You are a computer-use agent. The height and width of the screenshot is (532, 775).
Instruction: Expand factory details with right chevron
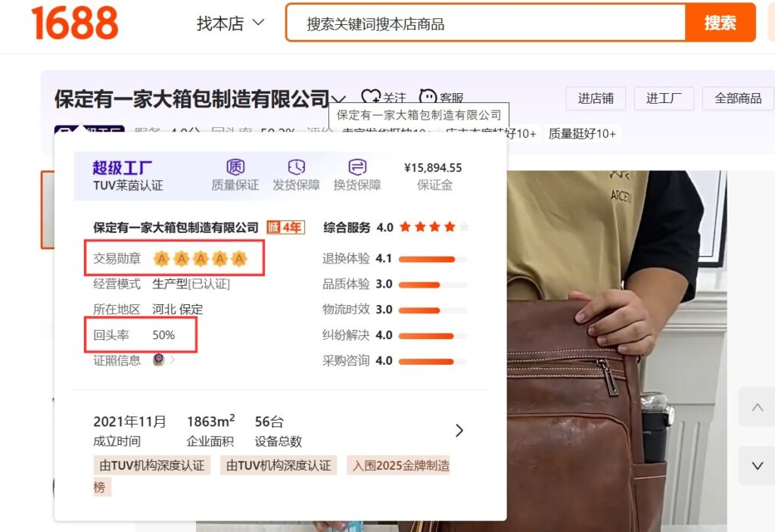[459, 431]
